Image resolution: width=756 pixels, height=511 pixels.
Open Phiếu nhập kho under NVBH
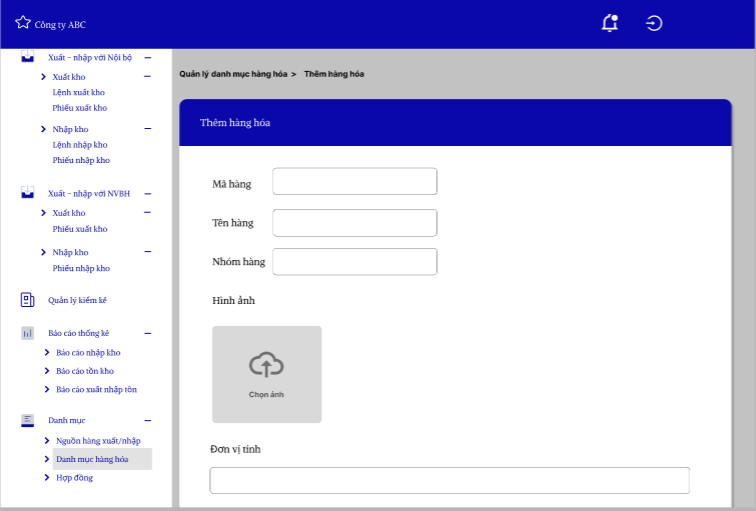tap(81, 268)
